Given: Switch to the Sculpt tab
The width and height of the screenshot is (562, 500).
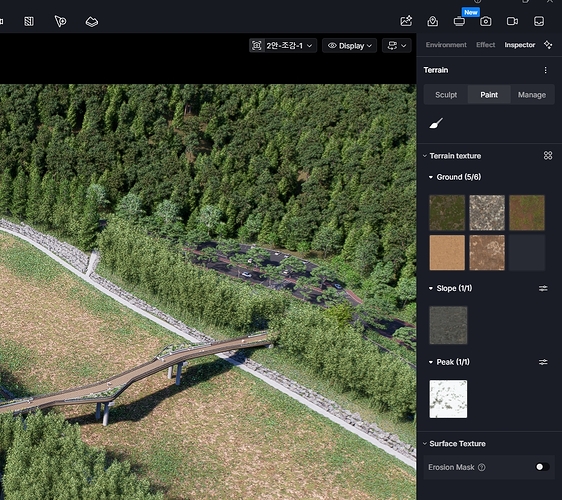Looking at the screenshot, I should (446, 95).
